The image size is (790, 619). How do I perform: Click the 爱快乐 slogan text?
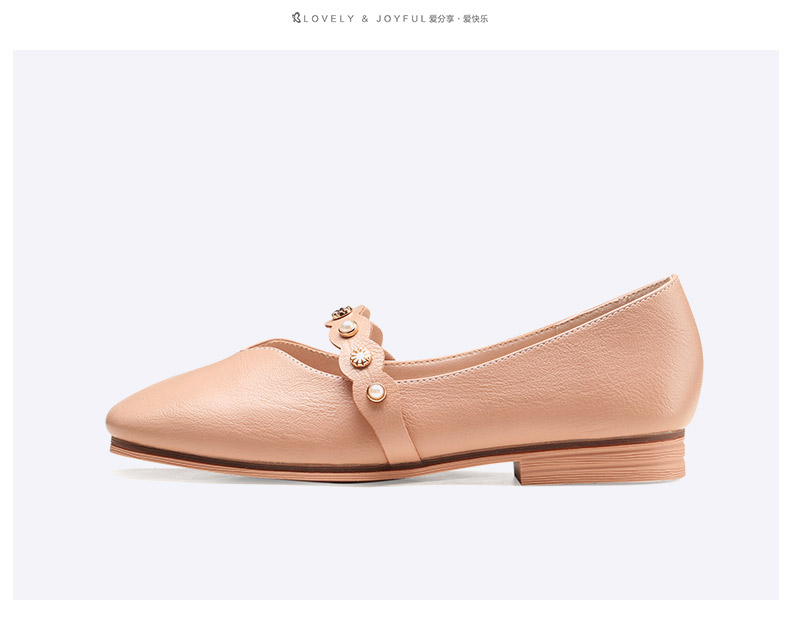point(476,19)
